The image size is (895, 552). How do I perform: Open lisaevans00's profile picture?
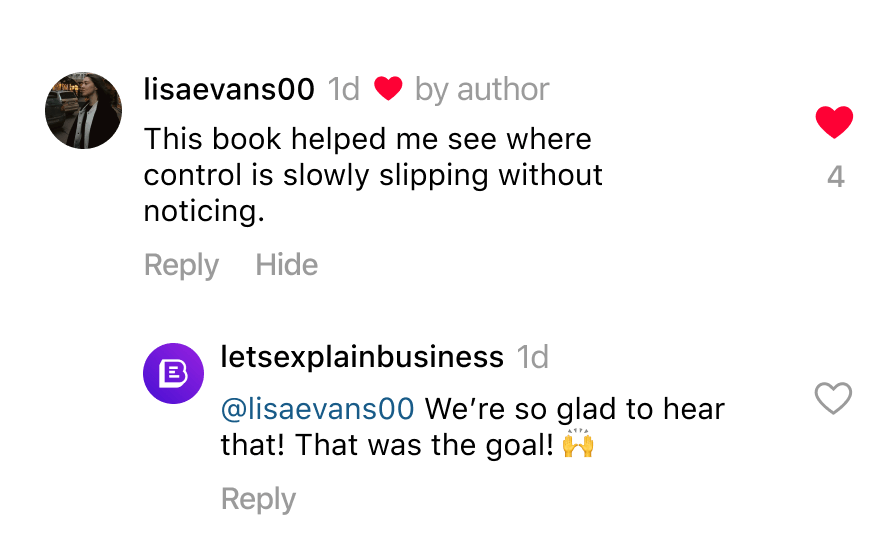click(x=83, y=111)
